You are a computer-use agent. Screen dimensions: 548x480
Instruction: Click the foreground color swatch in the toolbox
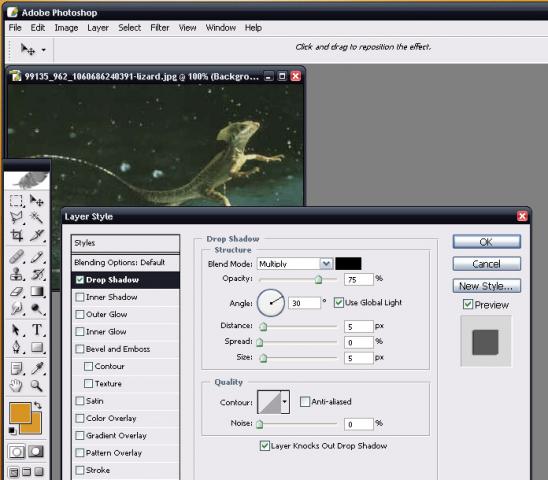coord(20,413)
